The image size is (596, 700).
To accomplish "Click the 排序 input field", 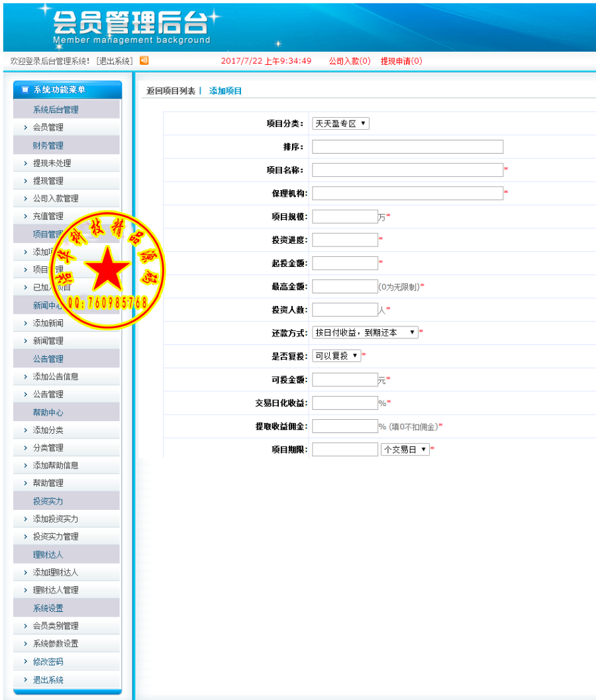I will pos(408,147).
